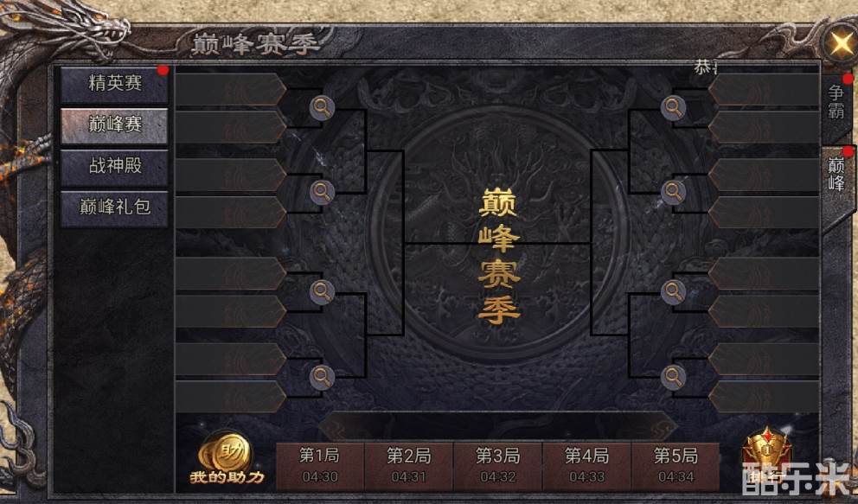Screen dimensions: 858x504
Task: Switch to the 争霸 side tab
Action: click(x=836, y=103)
